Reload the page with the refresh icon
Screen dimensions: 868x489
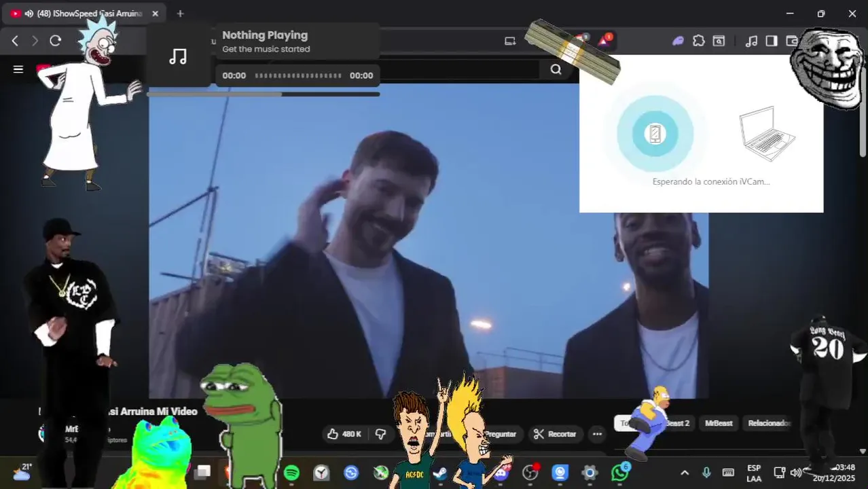[x=56, y=41]
